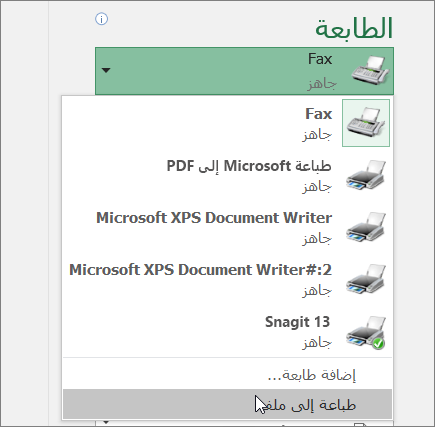Select the طباعة Microsoft إلى PDF printer
This screenshot has width=435, height=427.
point(249,166)
